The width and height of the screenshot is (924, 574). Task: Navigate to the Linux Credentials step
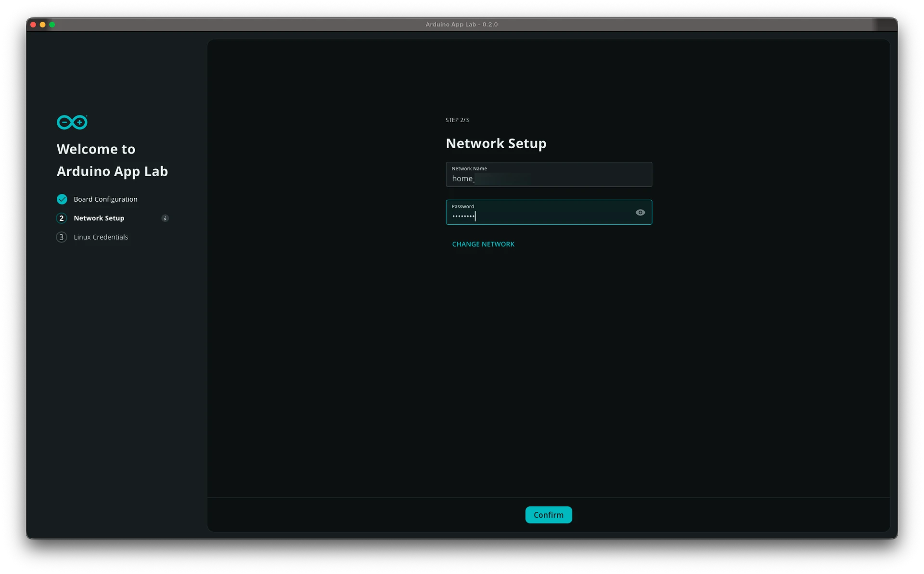pos(101,237)
